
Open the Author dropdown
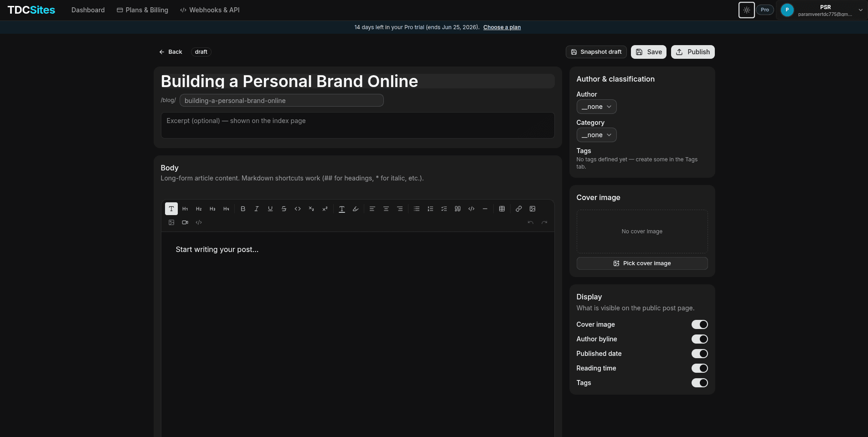coord(596,107)
